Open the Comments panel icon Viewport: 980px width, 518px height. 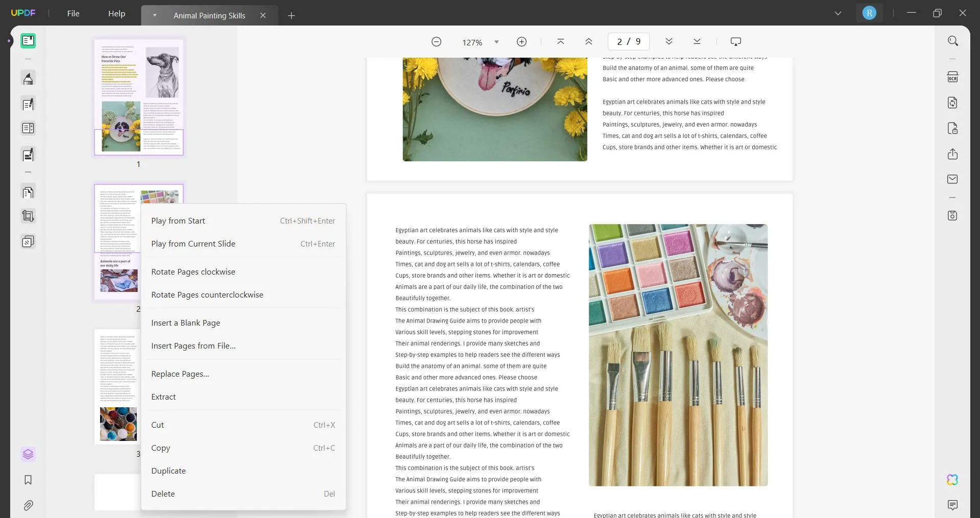[x=952, y=505]
